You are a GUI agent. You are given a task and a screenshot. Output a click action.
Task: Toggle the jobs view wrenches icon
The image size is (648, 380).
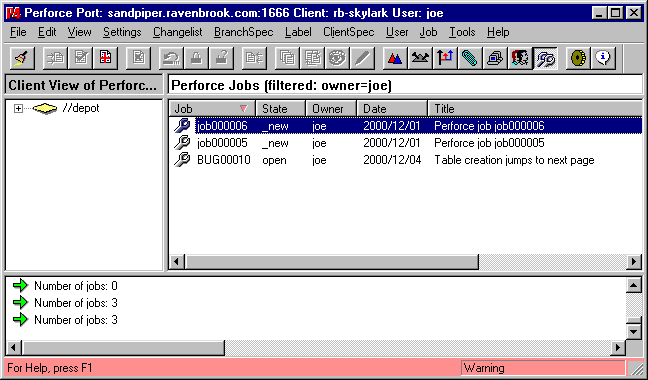point(546,58)
